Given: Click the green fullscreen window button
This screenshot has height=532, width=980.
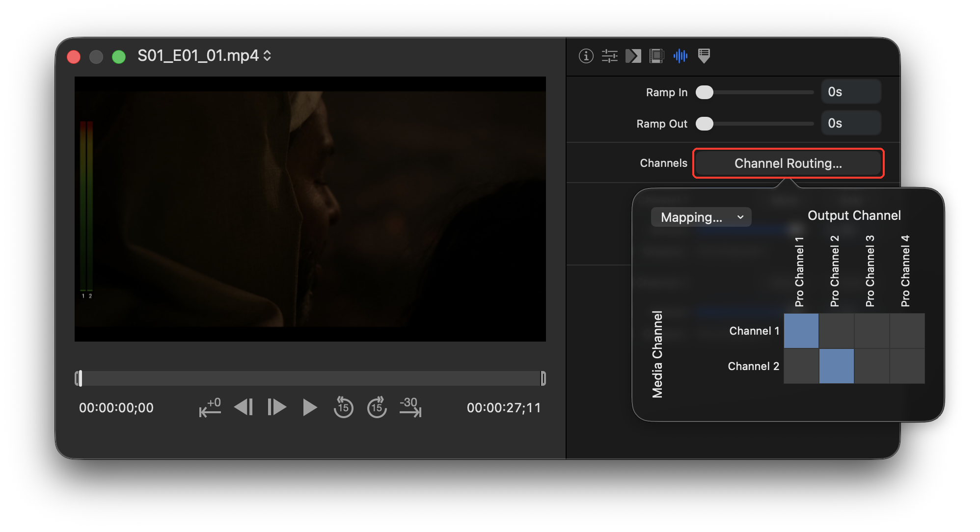Looking at the screenshot, I should click(x=119, y=57).
